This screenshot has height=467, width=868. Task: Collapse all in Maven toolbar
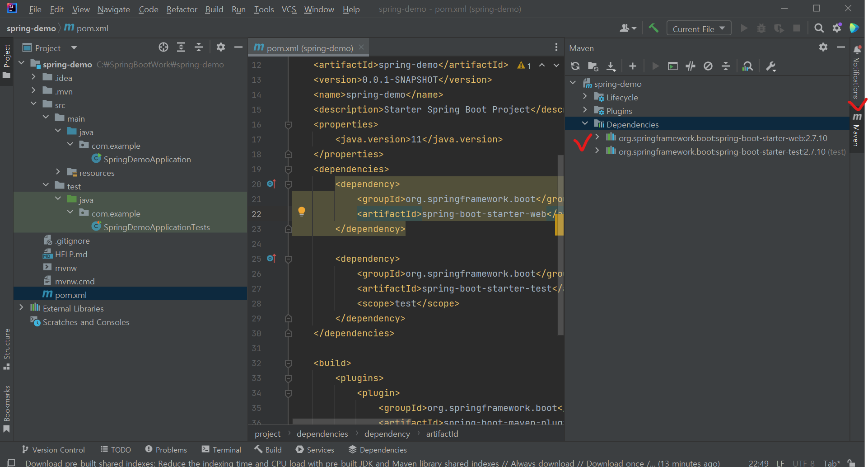726,66
